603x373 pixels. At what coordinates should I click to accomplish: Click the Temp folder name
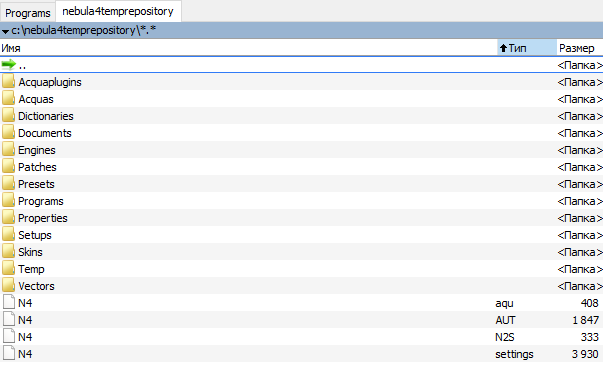pyautogui.click(x=31, y=269)
